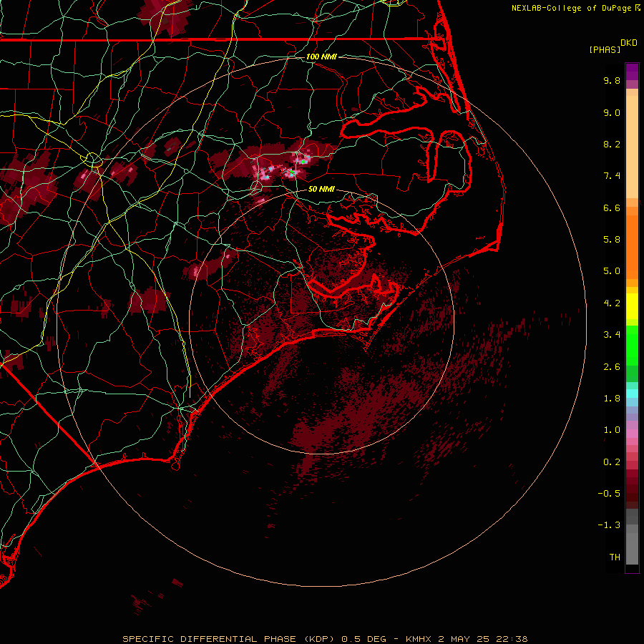The image size is (644, 644).
Task: Click the 3.4 value on the color scale
Action: tap(612, 335)
